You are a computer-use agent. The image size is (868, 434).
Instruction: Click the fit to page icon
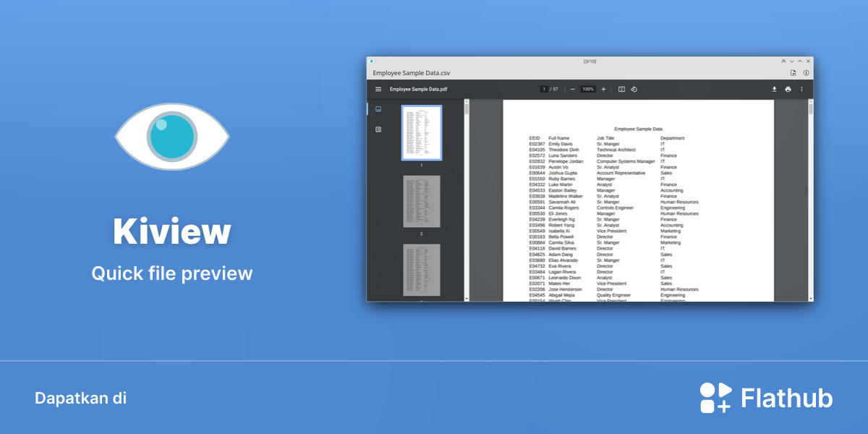tap(621, 89)
